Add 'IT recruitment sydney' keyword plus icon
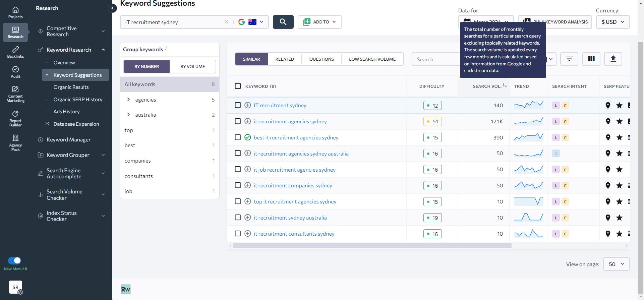 [x=247, y=105]
